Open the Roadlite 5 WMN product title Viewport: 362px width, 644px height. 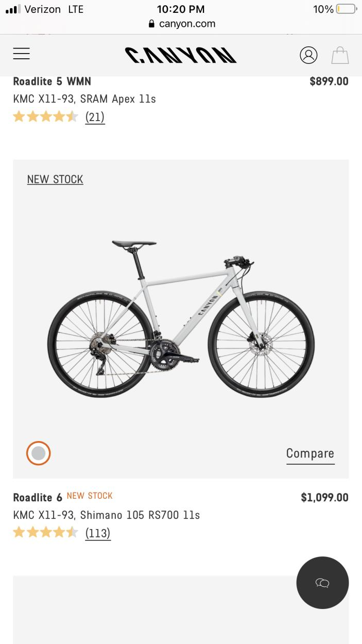pos(52,81)
